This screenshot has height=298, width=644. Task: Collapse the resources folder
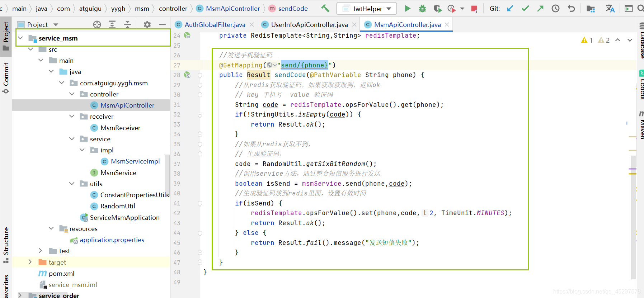[x=51, y=228]
